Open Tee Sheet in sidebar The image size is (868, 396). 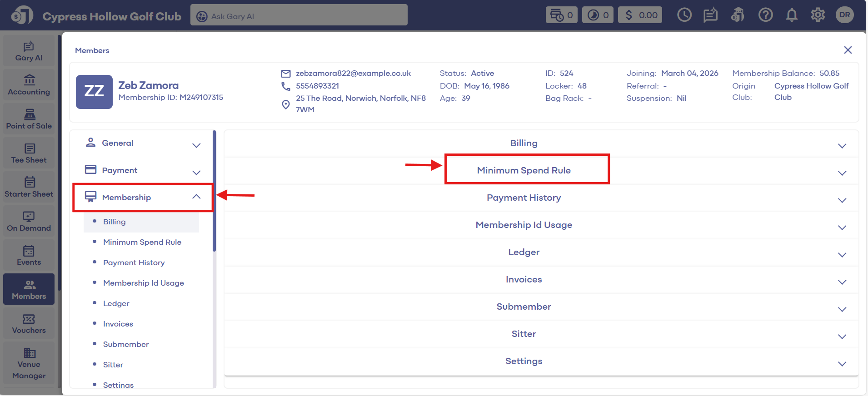pos(29,153)
